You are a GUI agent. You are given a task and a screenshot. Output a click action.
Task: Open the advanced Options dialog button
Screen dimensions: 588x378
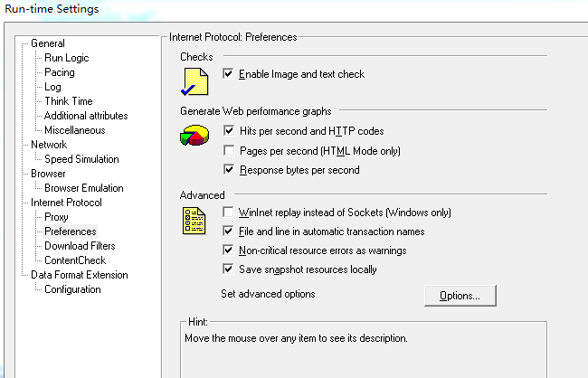point(460,296)
